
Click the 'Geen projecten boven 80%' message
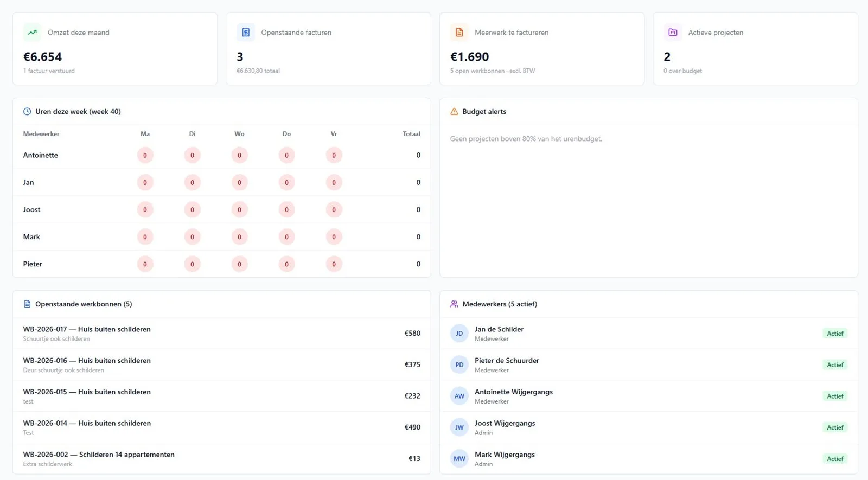pos(526,139)
